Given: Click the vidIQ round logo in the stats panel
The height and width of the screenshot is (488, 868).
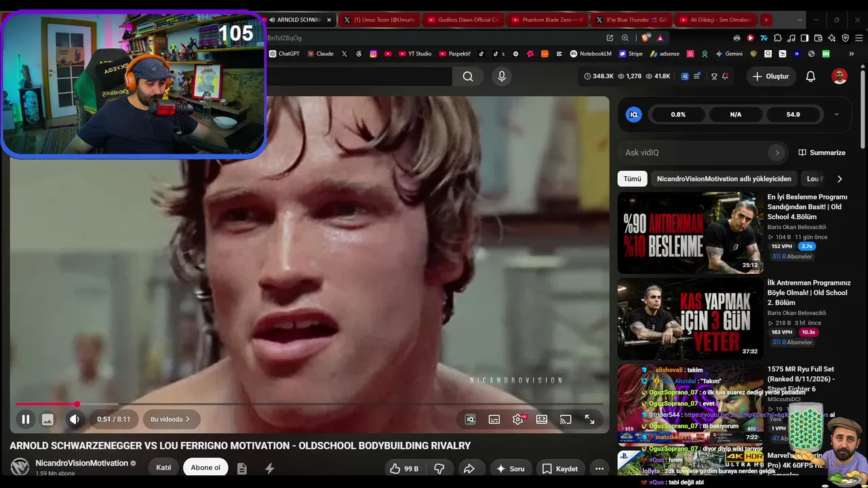Looking at the screenshot, I should point(634,115).
